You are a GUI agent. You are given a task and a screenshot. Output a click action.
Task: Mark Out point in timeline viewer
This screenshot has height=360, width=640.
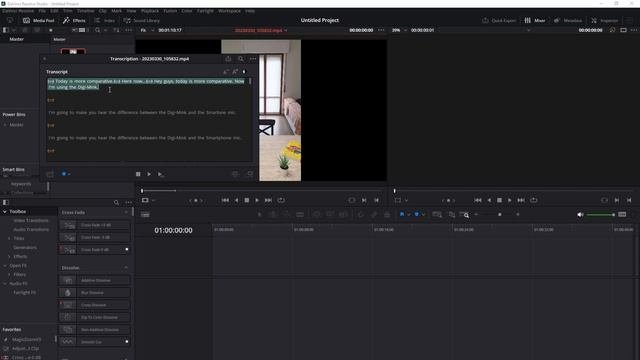629,200
